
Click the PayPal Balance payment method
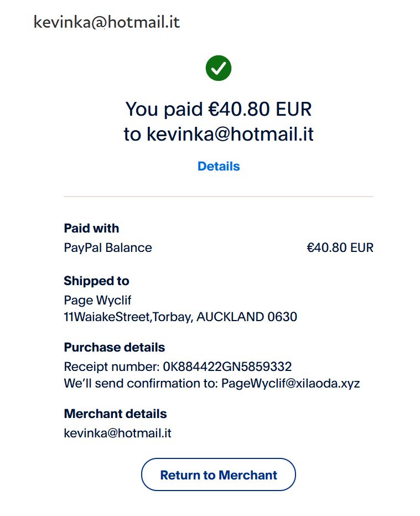(108, 247)
